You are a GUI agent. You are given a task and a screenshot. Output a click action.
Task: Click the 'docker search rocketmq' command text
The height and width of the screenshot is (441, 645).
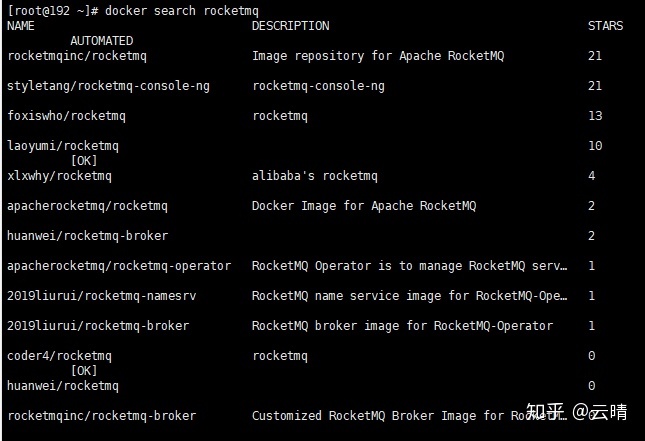click(182, 11)
